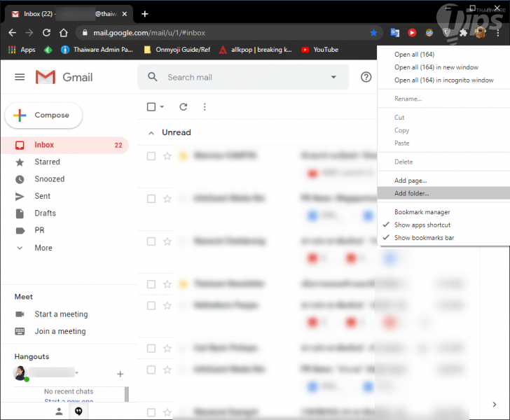Choose Add folder... in the context menu

pyautogui.click(x=443, y=193)
